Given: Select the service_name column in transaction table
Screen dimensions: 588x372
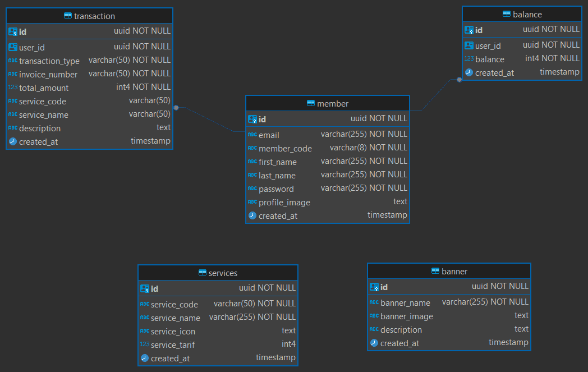Looking at the screenshot, I should pos(44,115).
